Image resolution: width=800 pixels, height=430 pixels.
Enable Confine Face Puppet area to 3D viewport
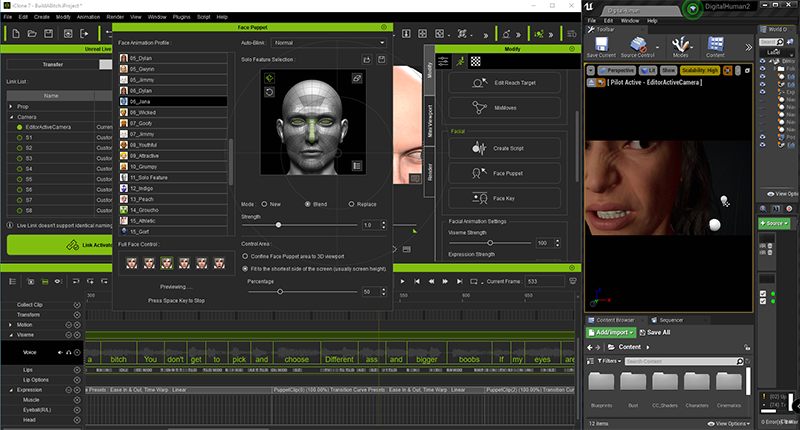(x=246, y=255)
